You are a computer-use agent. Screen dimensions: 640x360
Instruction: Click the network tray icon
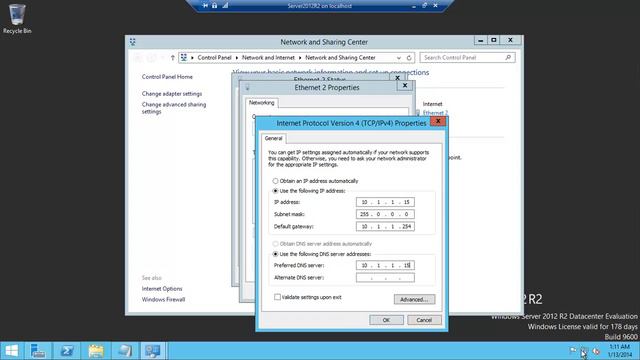click(584, 351)
